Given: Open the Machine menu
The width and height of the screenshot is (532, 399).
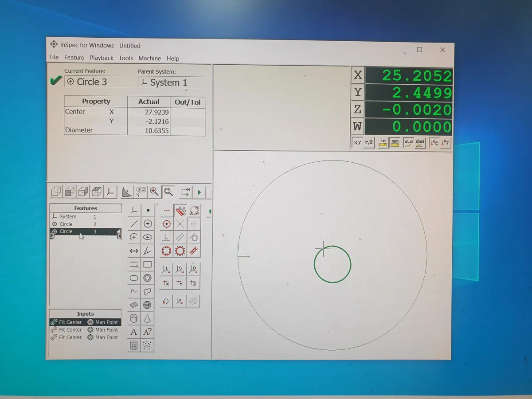Looking at the screenshot, I should pos(149,58).
